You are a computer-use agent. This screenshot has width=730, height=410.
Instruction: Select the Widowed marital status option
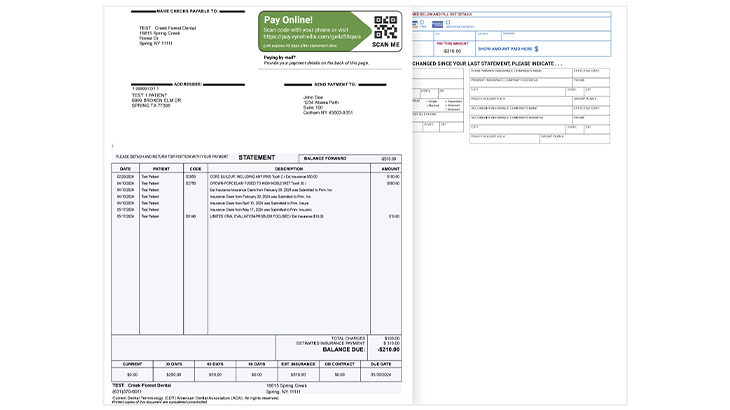pyautogui.click(x=453, y=109)
